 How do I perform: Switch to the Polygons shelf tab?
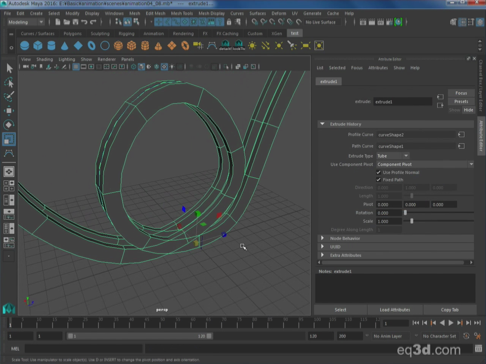pyautogui.click(x=72, y=33)
